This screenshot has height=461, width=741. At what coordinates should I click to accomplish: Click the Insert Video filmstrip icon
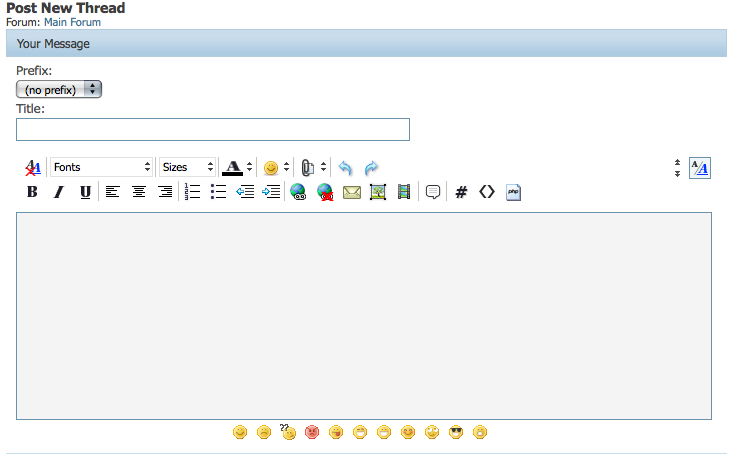click(x=404, y=192)
